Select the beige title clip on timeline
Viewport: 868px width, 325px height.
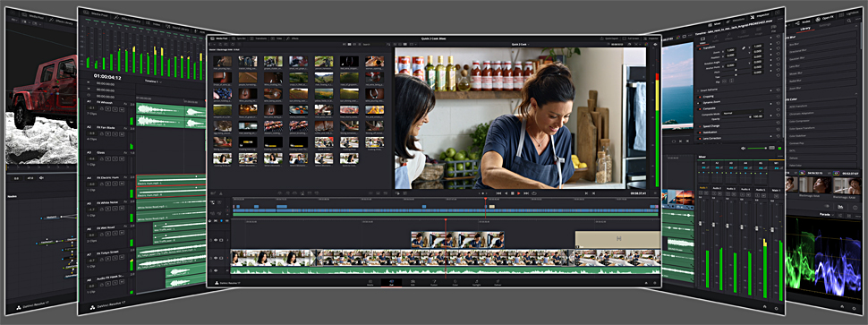(x=617, y=239)
